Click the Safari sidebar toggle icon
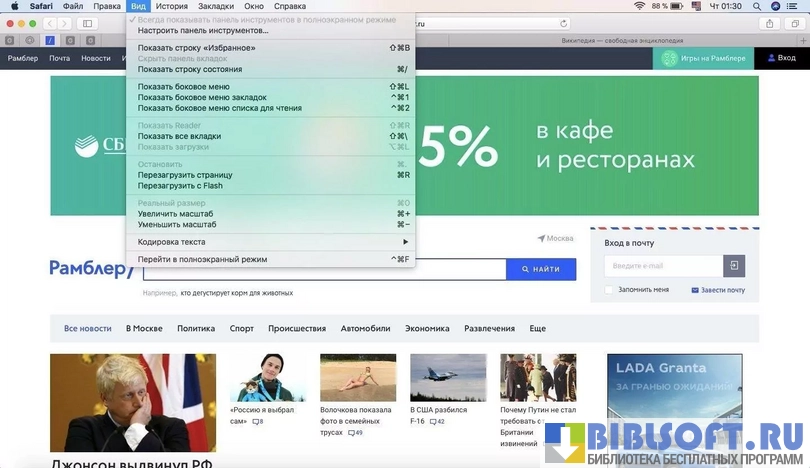The width and height of the screenshot is (810, 468). pos(87,23)
